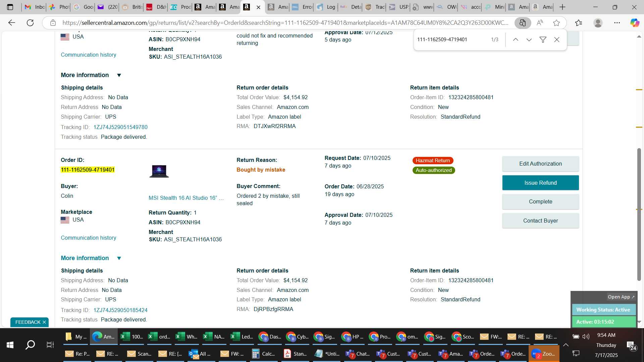Click the Hazmat Return badge
Viewport: 644px width, 362px height.
coord(433,161)
